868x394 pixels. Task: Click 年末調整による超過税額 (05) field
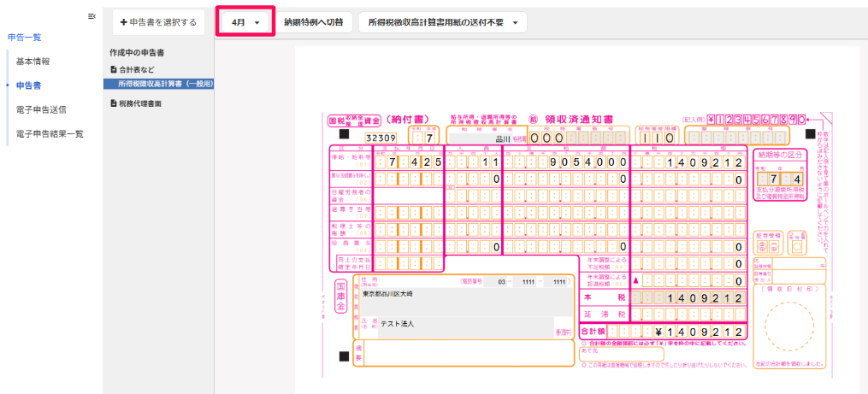(689, 280)
